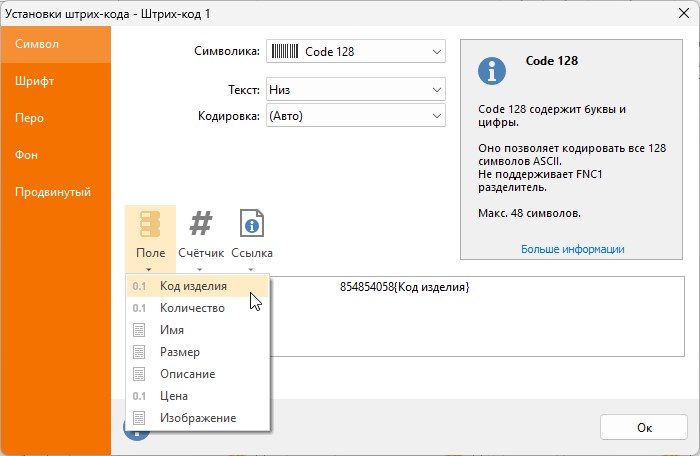
Task: Expand the arrow under Ссылка
Action: click(x=250, y=269)
